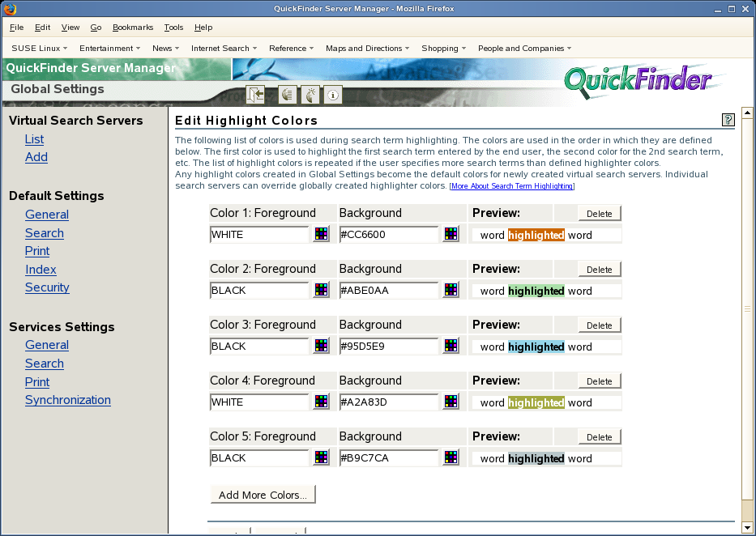756x536 pixels.
Task: Expand the Maps and Directions dropdown
Action: pos(368,48)
